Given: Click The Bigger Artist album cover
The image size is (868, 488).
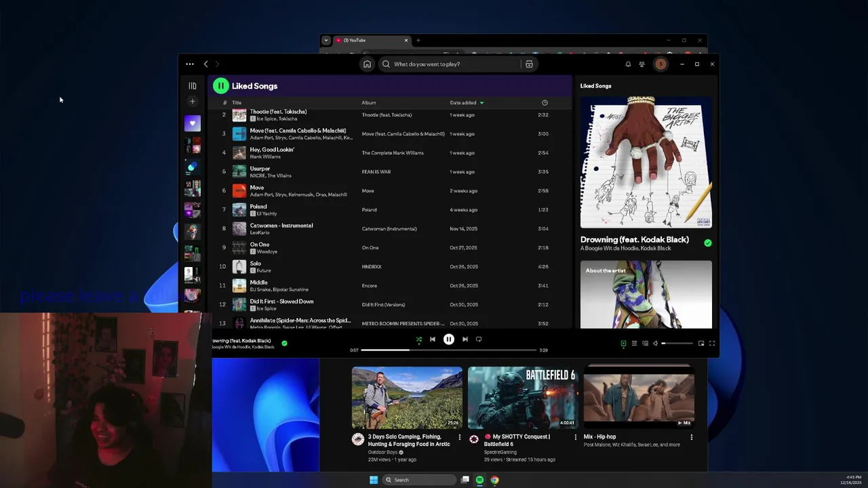Looking at the screenshot, I should click(646, 163).
